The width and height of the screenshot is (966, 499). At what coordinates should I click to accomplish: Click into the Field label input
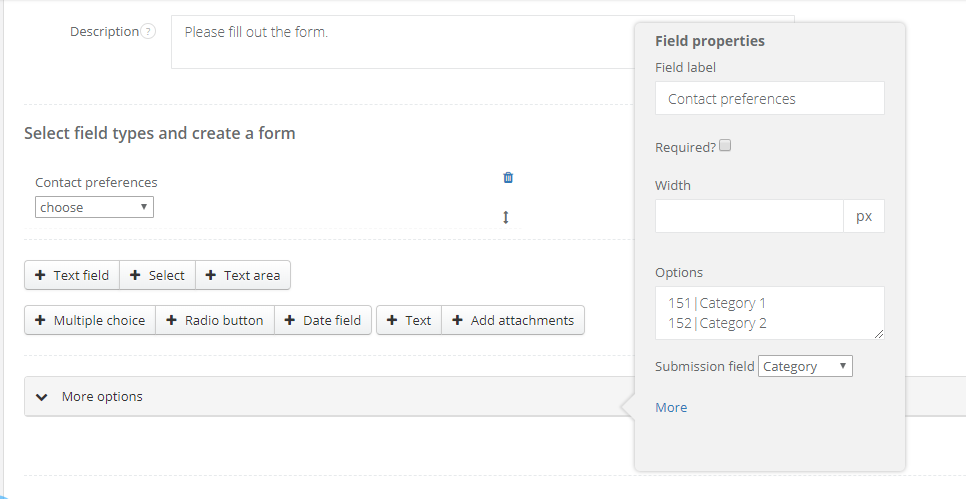pyautogui.click(x=769, y=98)
